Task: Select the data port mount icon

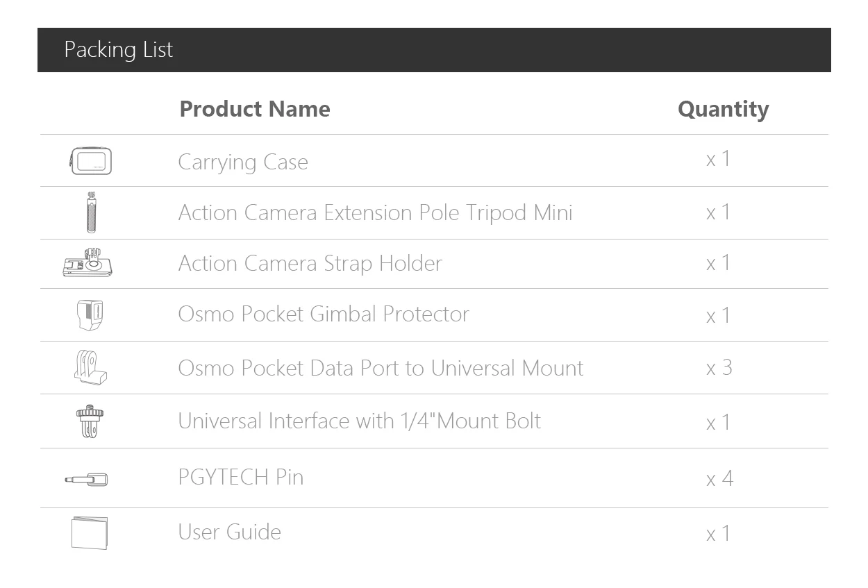Action: (90, 367)
